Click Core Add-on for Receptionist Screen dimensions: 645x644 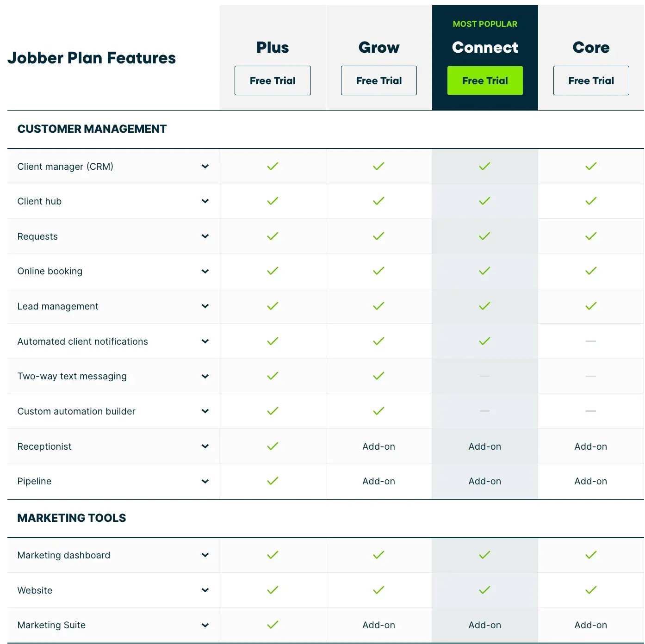pyautogui.click(x=591, y=446)
